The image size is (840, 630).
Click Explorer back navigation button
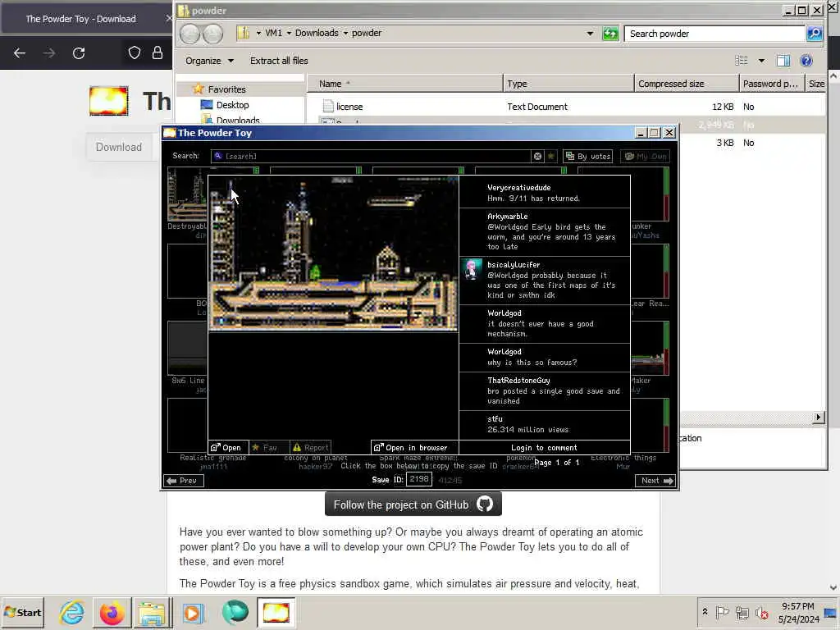click(190, 34)
